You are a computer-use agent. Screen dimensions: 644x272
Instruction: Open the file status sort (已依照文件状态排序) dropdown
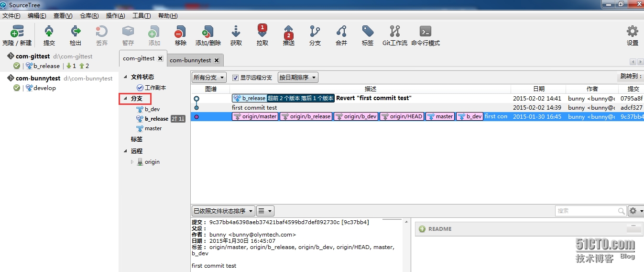(x=223, y=211)
